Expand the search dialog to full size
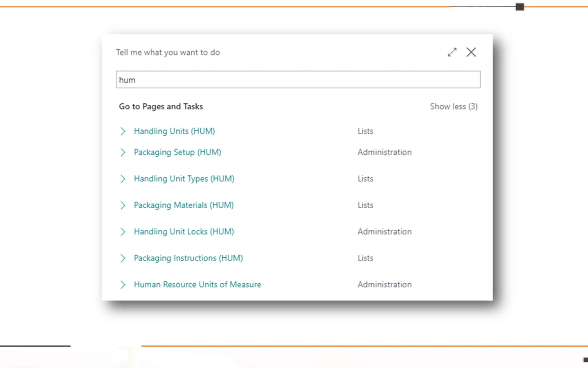Screen dimensions: 588x368 452,52
